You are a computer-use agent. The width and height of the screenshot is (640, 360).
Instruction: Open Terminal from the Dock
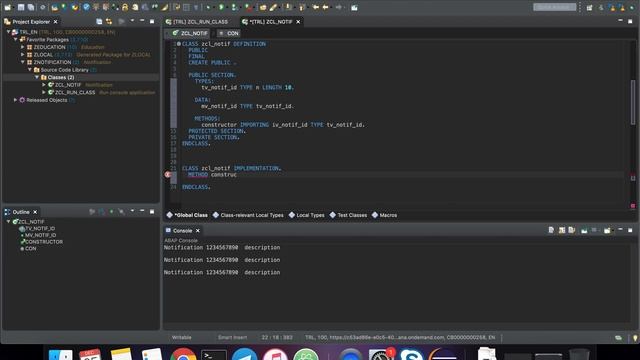[213, 354]
